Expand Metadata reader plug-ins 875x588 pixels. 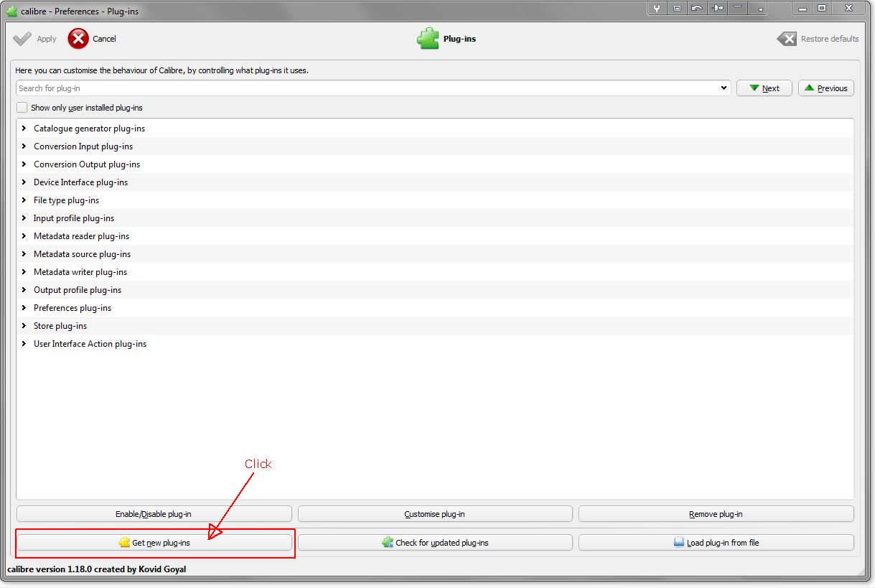pyautogui.click(x=24, y=236)
